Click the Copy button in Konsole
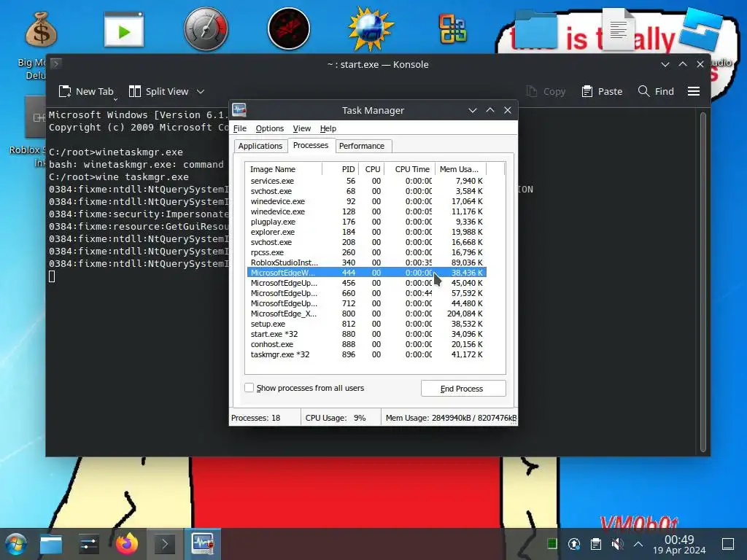Screen dimensions: 747x560 pos(546,91)
